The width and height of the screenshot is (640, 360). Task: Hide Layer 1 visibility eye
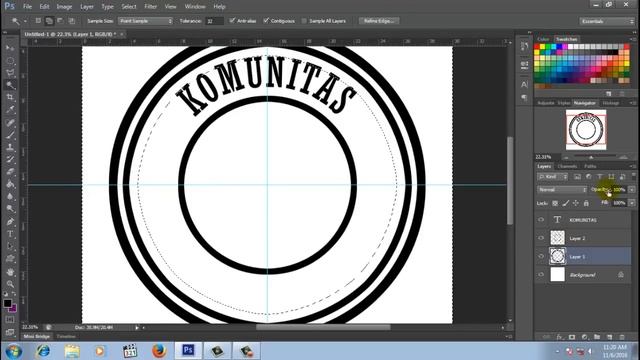click(x=541, y=256)
